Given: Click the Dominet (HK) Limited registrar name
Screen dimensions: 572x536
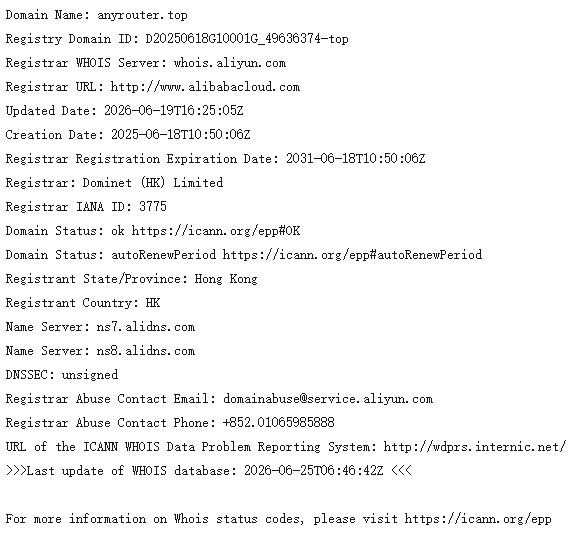Looking at the screenshot, I should 153,183.
